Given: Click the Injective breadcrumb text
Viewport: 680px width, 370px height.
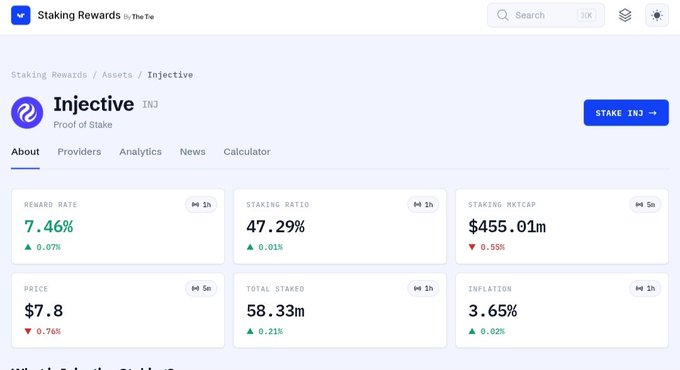Looking at the screenshot, I should click(x=170, y=75).
